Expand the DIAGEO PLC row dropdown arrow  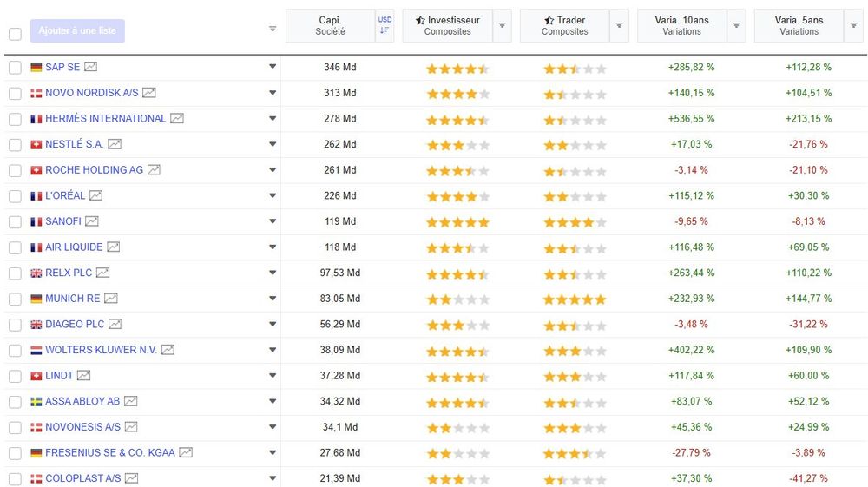click(x=273, y=324)
